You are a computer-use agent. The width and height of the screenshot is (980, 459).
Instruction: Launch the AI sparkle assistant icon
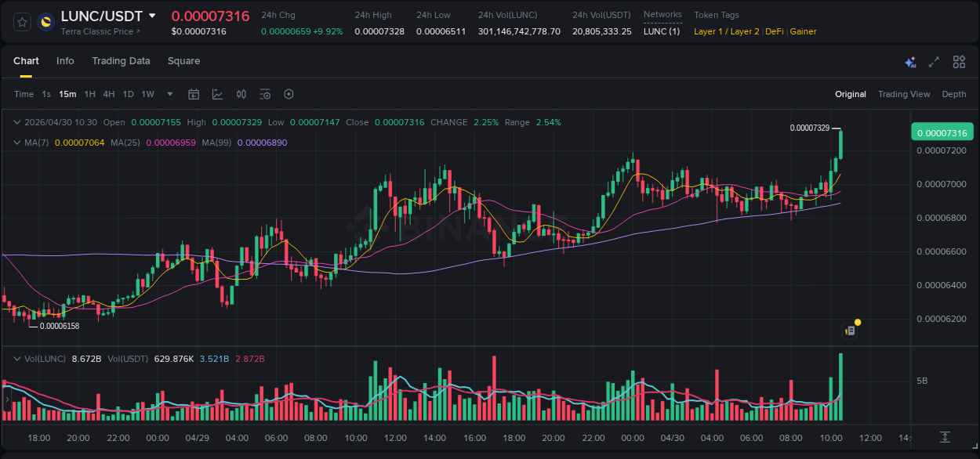[x=910, y=62]
